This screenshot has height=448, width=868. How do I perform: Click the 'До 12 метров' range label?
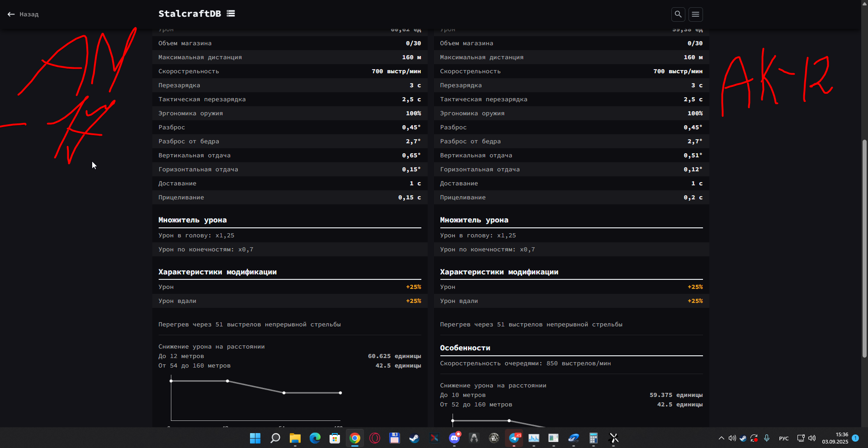pyautogui.click(x=181, y=356)
